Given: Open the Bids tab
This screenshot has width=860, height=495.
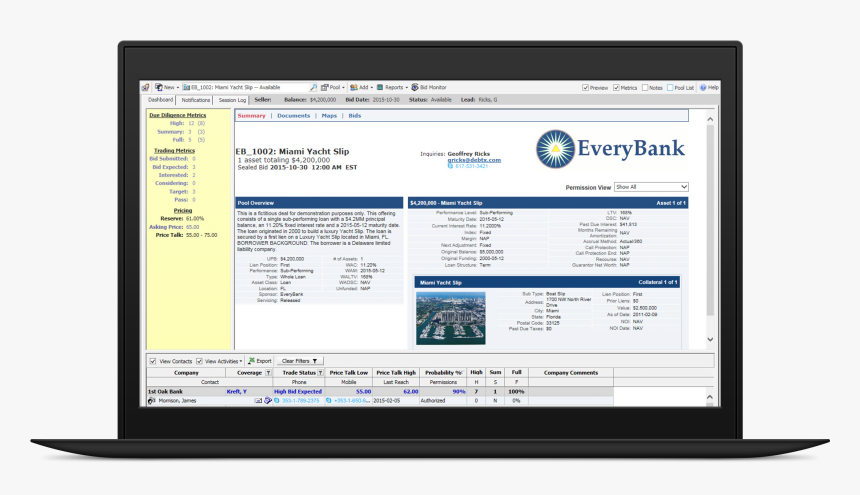Looking at the screenshot, I should click(x=355, y=116).
